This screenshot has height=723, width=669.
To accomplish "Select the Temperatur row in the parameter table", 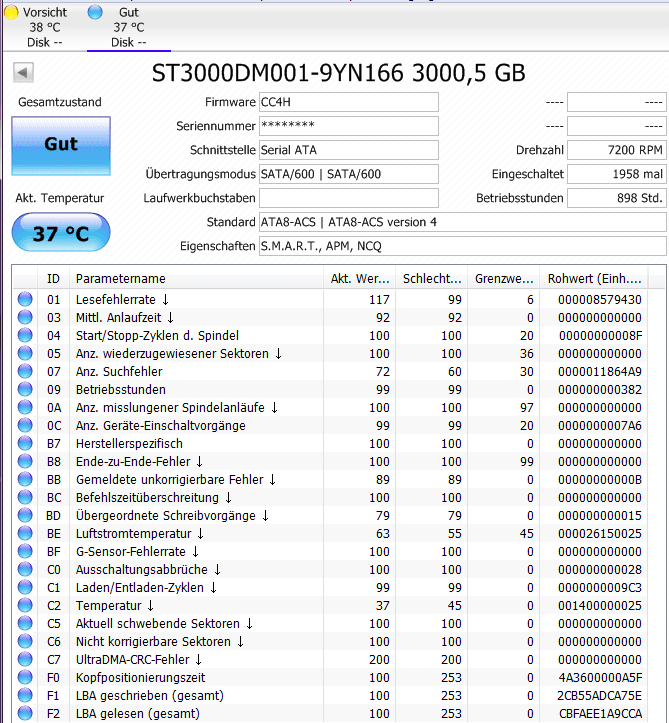I will 330,605.
